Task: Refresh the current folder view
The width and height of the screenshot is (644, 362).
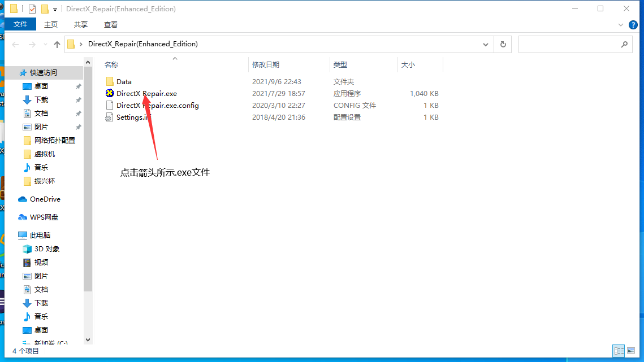Action: pyautogui.click(x=503, y=44)
